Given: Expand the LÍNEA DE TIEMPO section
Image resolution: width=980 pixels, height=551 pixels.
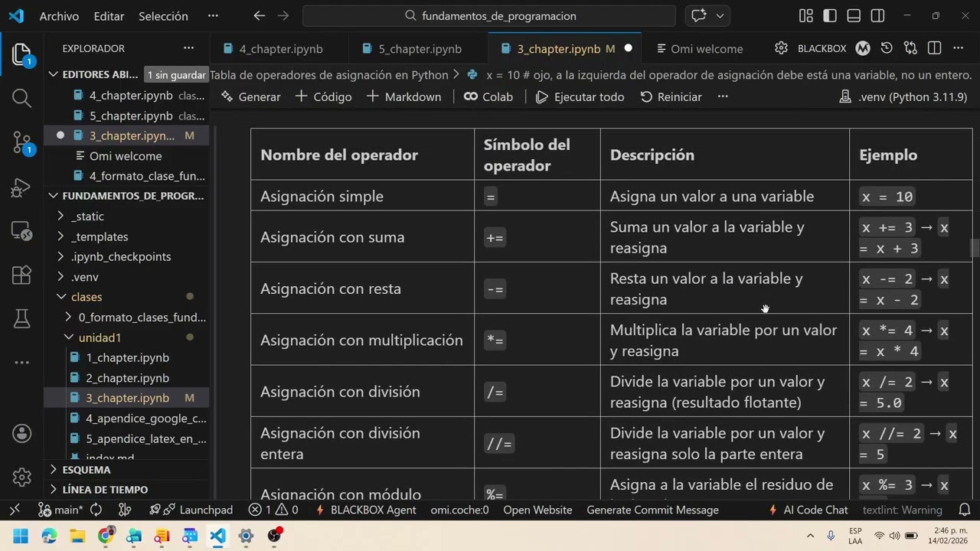Looking at the screenshot, I should pos(126,489).
